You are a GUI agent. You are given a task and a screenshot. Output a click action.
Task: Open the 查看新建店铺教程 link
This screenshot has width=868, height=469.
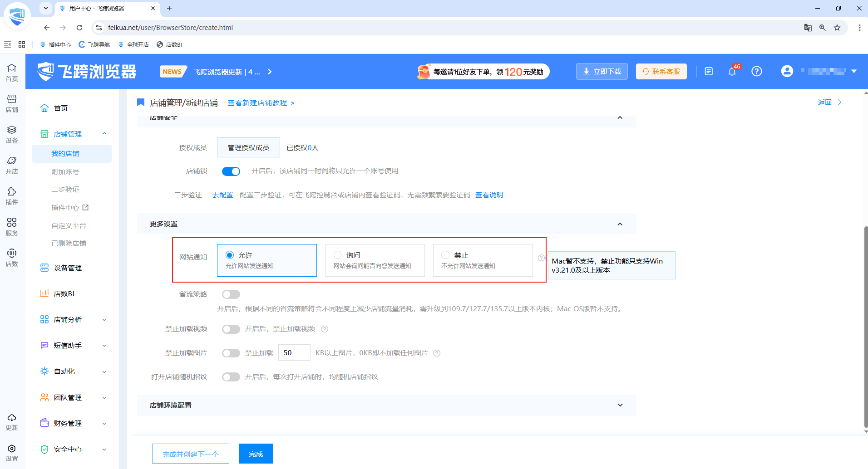pyautogui.click(x=261, y=103)
